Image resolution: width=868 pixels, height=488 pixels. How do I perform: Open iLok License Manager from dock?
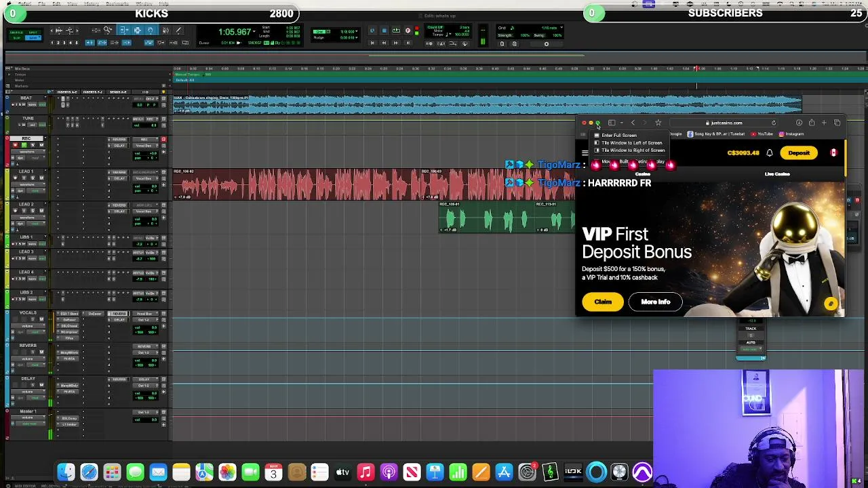pos(573,472)
